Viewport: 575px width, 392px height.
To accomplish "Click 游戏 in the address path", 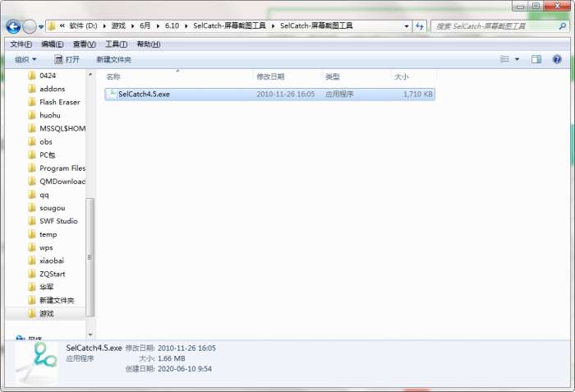I will click(118, 25).
